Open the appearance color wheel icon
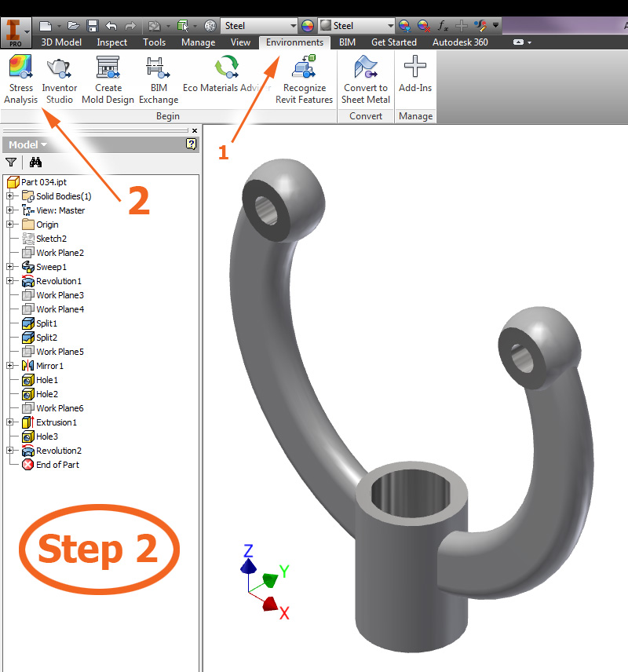This screenshot has width=628, height=672. click(x=308, y=26)
